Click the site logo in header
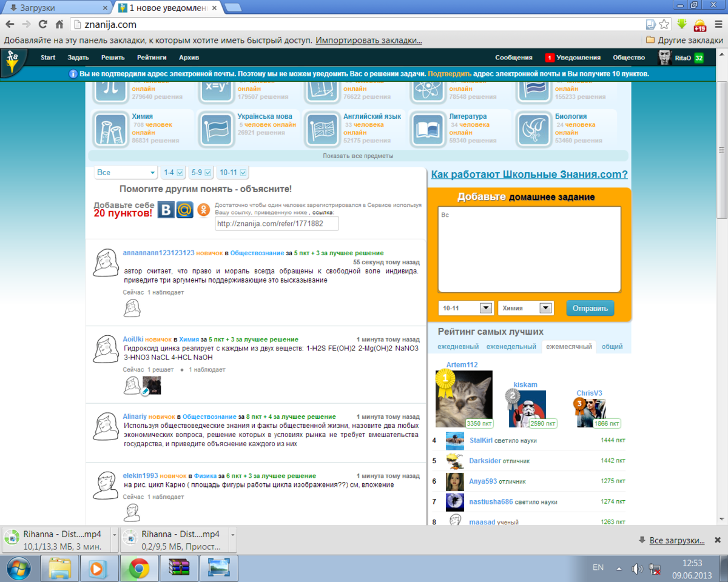The image size is (728, 582). (x=13, y=62)
